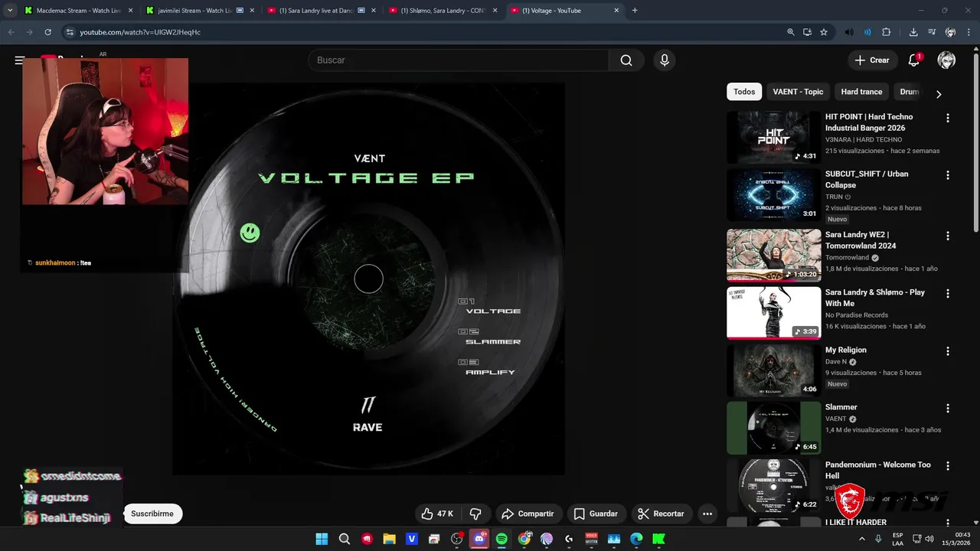Open options for HIT POINT video

coord(948,118)
